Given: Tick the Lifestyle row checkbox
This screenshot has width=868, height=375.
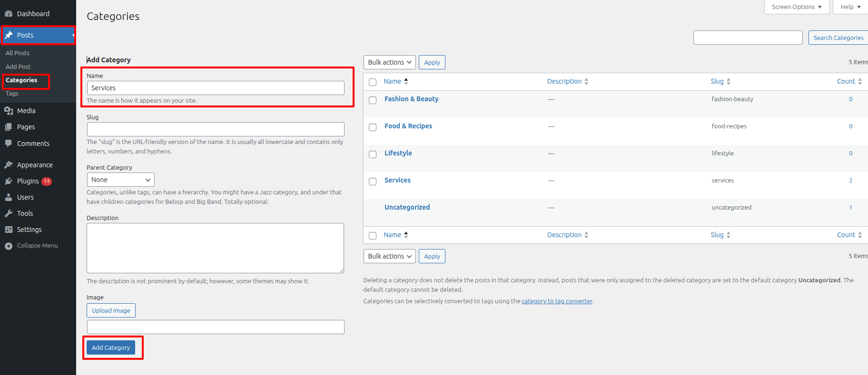Looking at the screenshot, I should coord(373,154).
